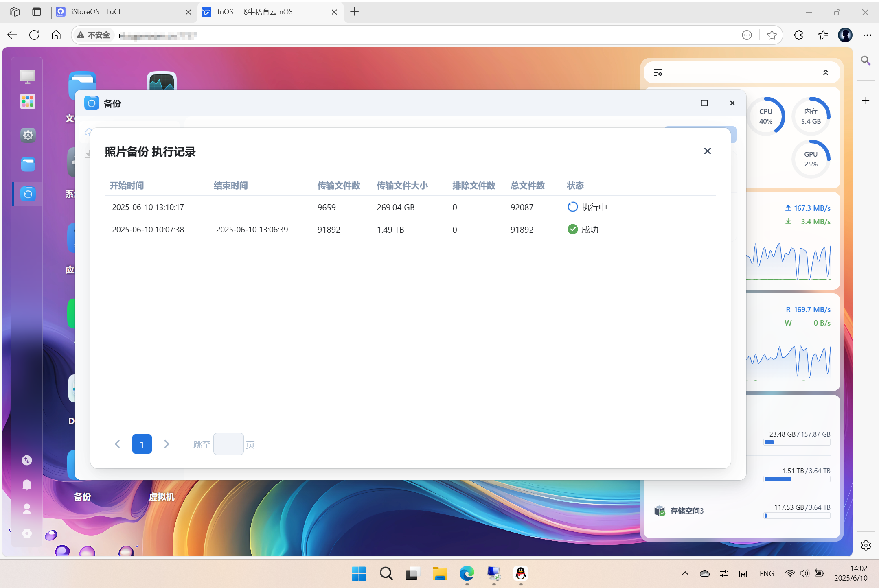
Task: Open the 14:02 clock and calendar
Action: 851,573
